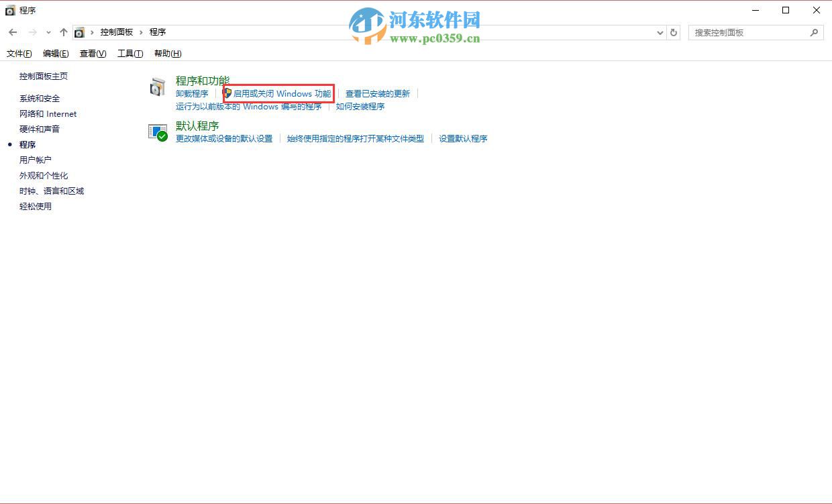
Task: Click the back navigation arrow
Action: [12, 32]
